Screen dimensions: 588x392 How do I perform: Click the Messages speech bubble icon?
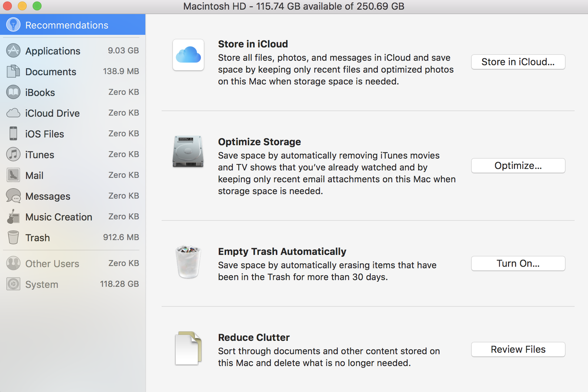tap(13, 196)
